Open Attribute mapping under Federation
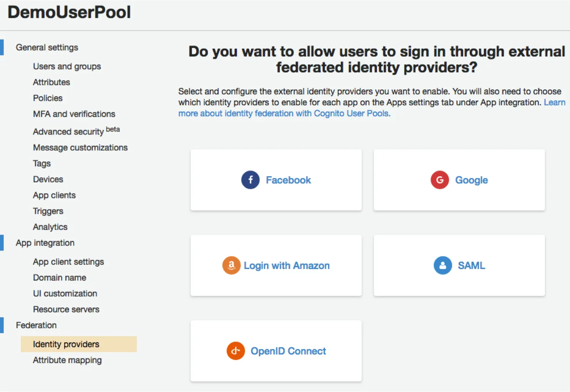The image size is (570, 392). tap(67, 360)
